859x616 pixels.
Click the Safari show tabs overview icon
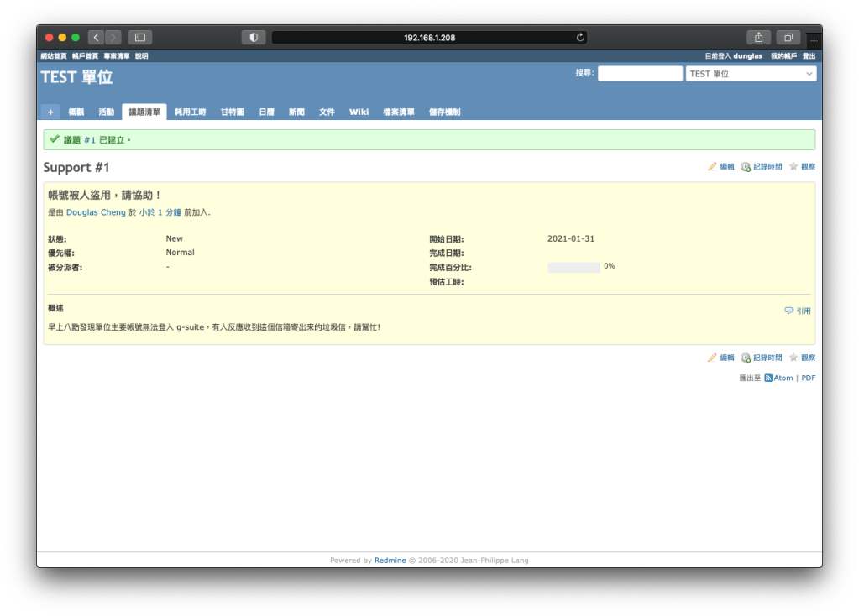click(x=788, y=37)
